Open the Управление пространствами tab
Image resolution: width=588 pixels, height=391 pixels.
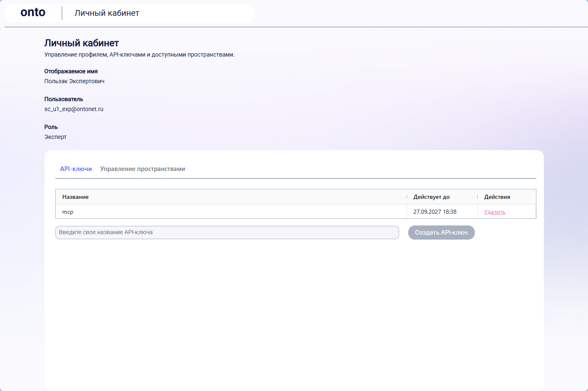click(x=143, y=169)
